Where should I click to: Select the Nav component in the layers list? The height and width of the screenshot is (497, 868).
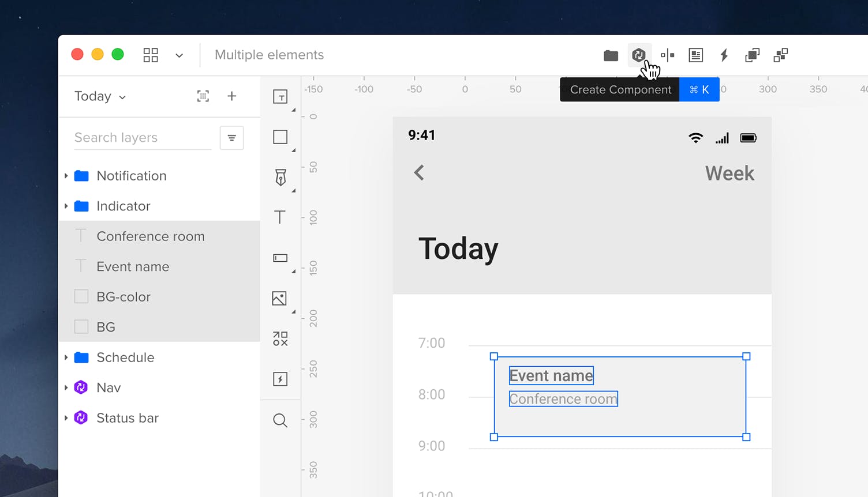coord(108,387)
